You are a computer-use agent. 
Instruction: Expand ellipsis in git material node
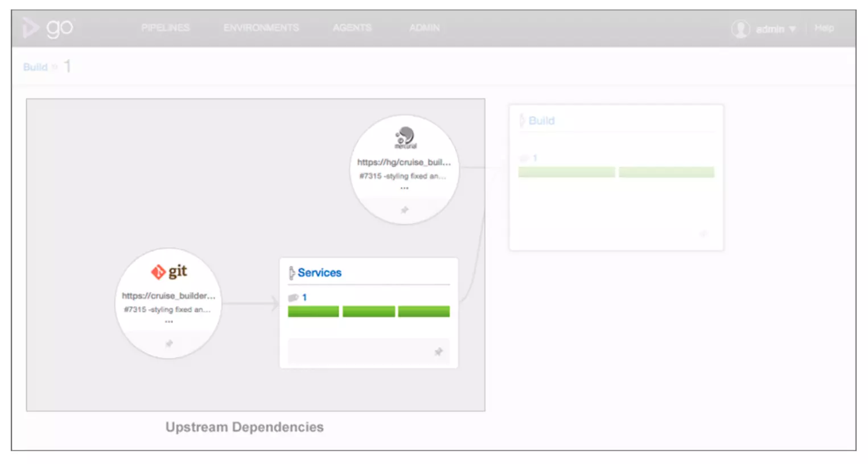coord(169,322)
